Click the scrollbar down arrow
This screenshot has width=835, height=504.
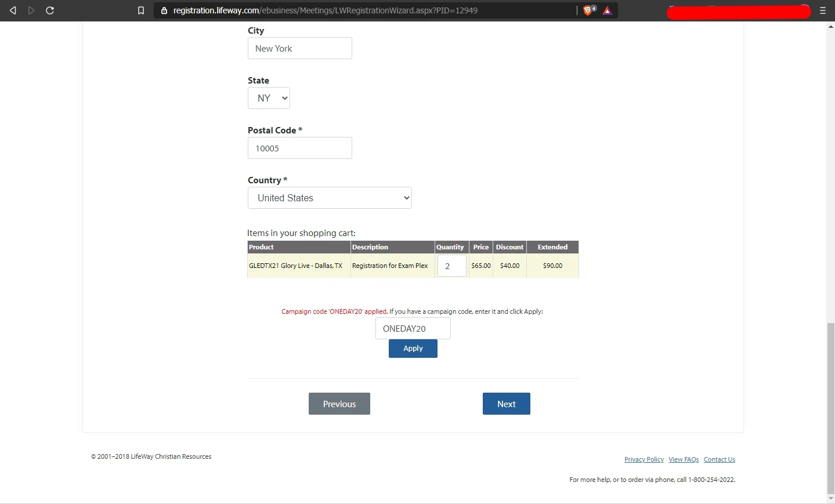coord(830,498)
